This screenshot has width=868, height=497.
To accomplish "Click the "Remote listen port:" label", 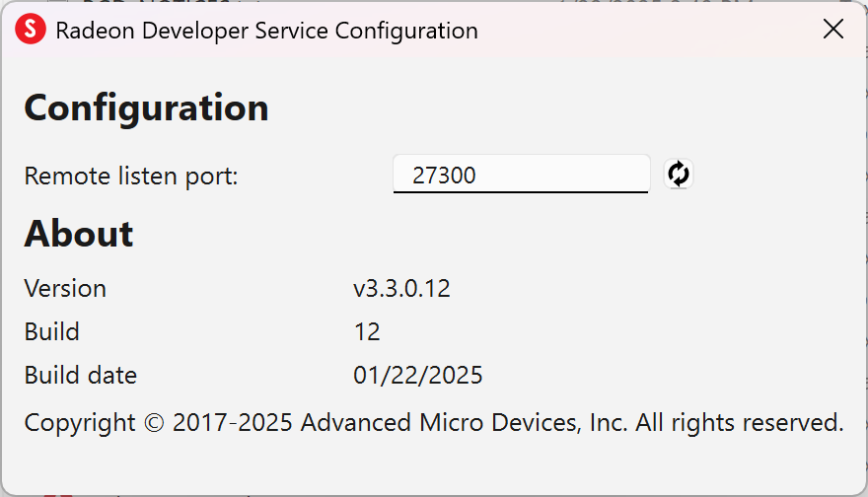I will (x=131, y=177).
